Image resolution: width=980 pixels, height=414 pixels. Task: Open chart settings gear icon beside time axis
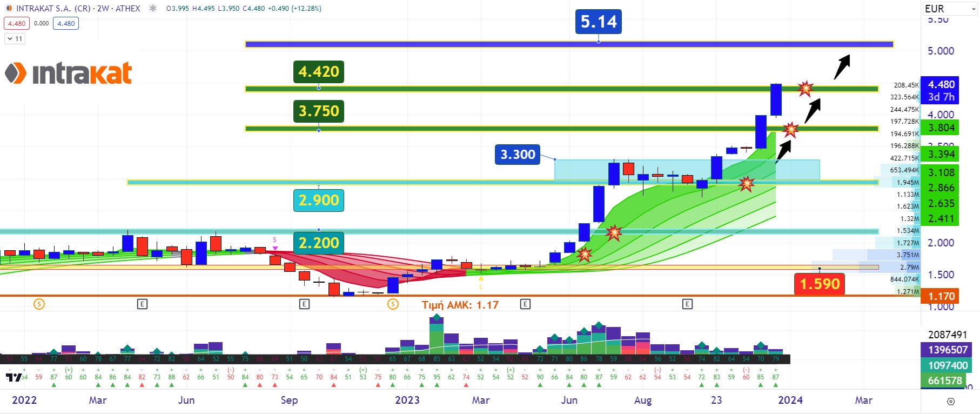coord(951,401)
